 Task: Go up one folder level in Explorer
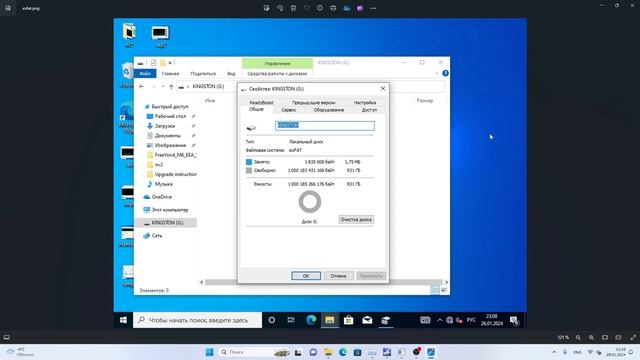click(x=171, y=87)
